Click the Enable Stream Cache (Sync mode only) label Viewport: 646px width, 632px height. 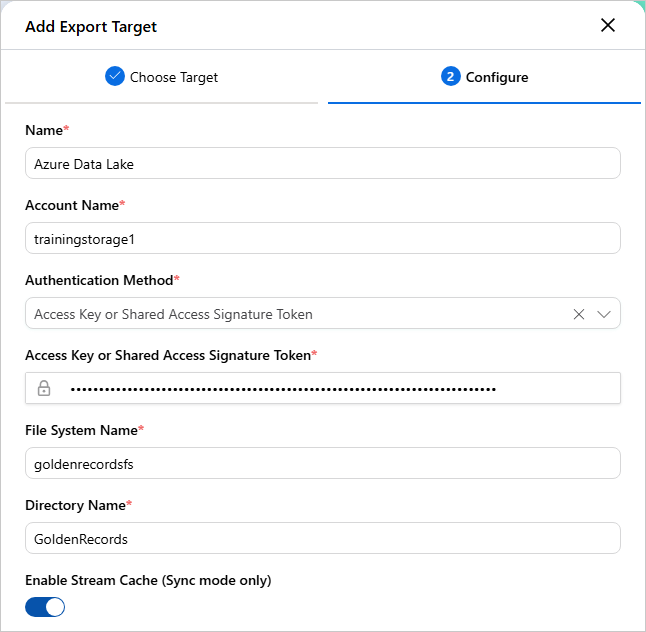point(148,580)
